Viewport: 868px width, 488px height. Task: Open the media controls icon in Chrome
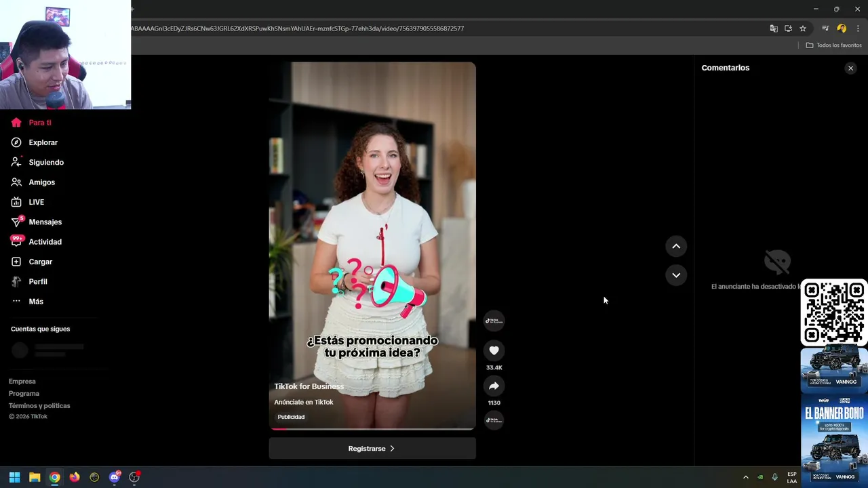(x=825, y=28)
